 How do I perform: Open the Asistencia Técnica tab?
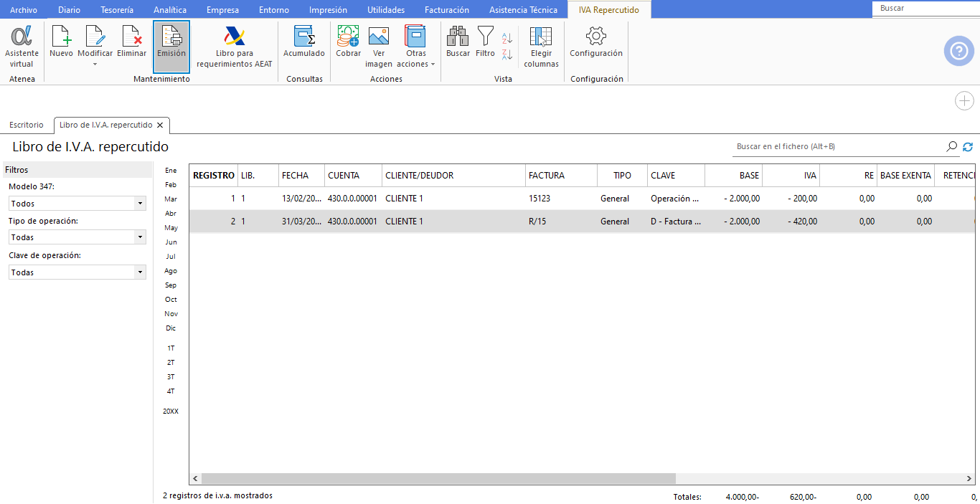point(523,10)
